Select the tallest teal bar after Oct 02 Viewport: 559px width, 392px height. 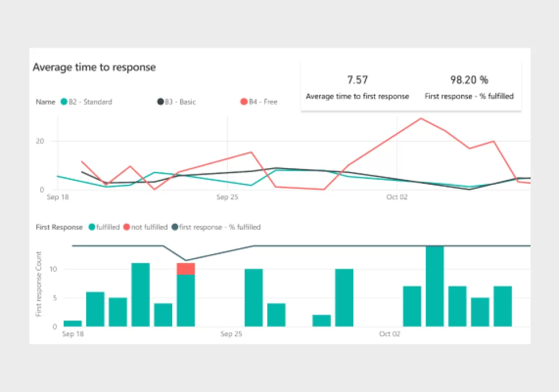point(434,286)
